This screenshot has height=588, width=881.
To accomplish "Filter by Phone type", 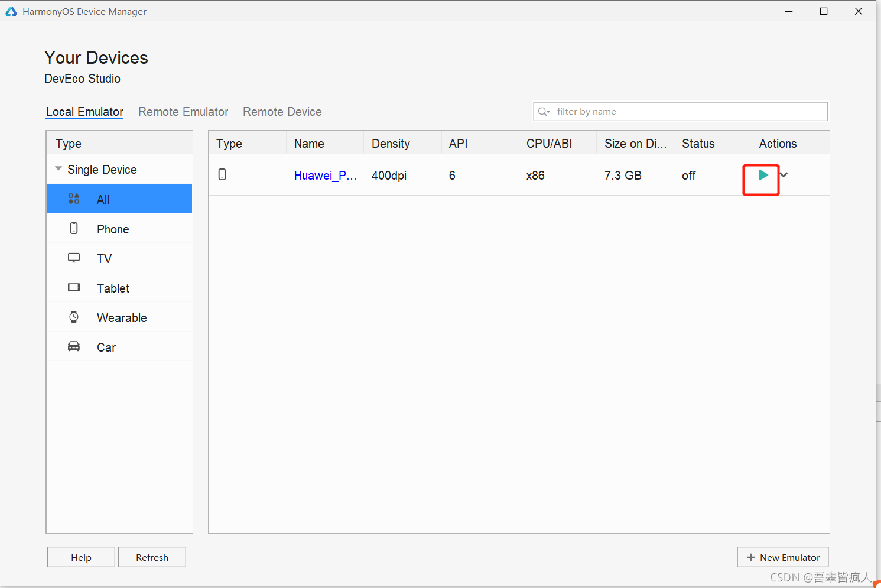I will 119,228.
